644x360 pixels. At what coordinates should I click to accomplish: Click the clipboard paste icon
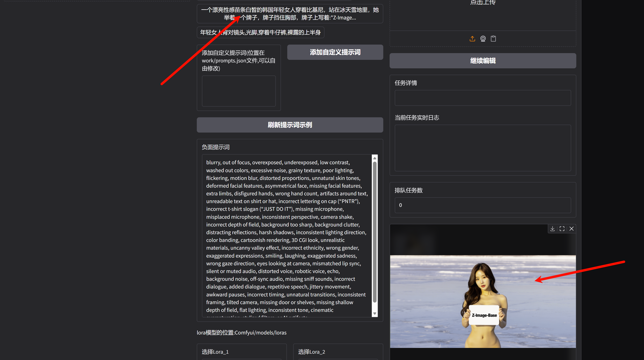(493, 38)
